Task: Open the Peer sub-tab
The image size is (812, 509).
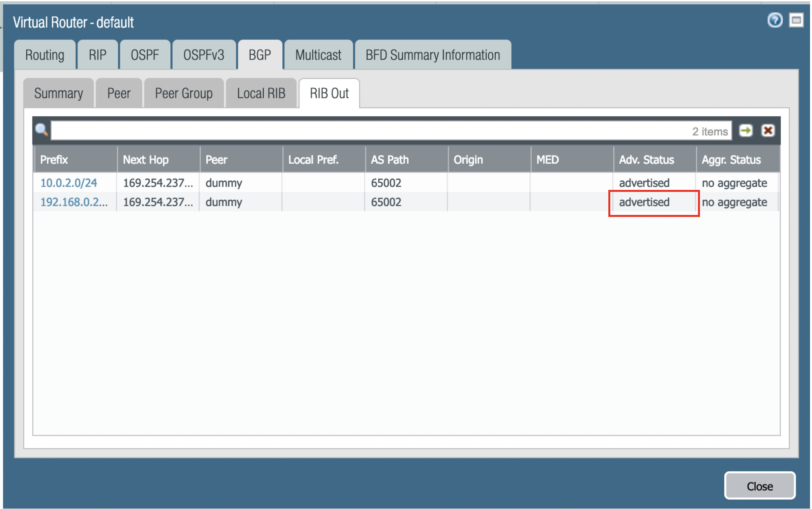Action: tap(119, 93)
